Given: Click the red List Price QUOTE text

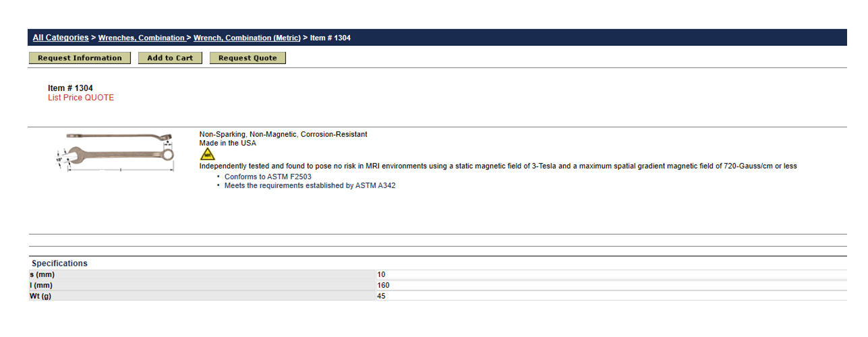Looking at the screenshot, I should tap(81, 98).
